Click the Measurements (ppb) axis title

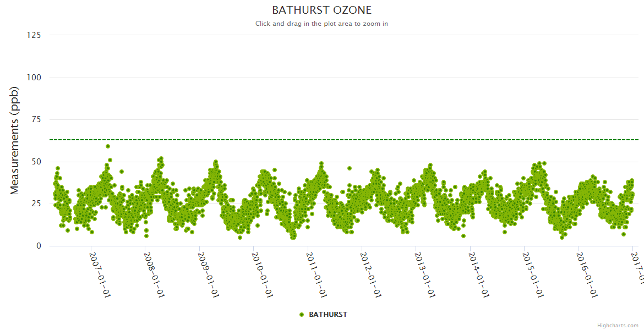pyautogui.click(x=15, y=141)
